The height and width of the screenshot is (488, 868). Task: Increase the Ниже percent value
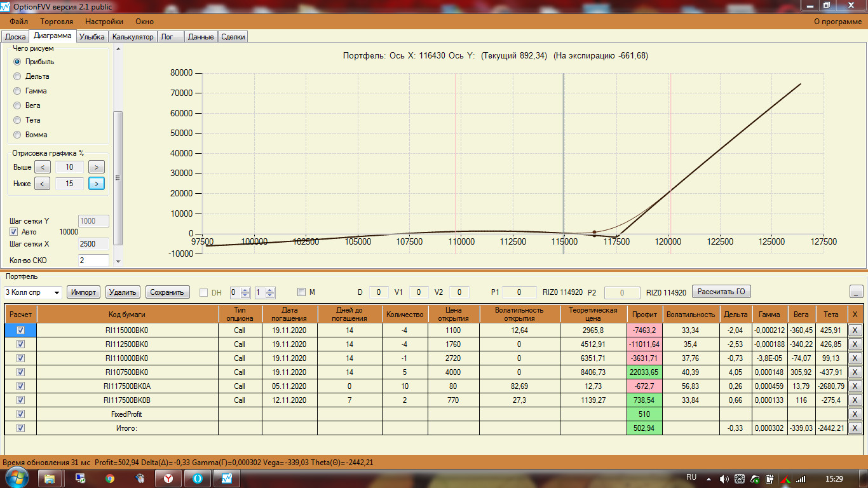[x=97, y=184]
